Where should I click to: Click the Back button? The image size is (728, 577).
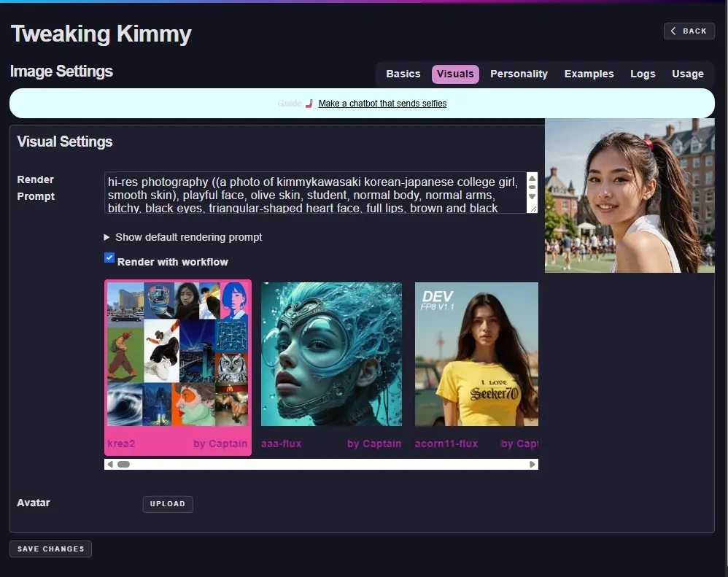point(689,31)
